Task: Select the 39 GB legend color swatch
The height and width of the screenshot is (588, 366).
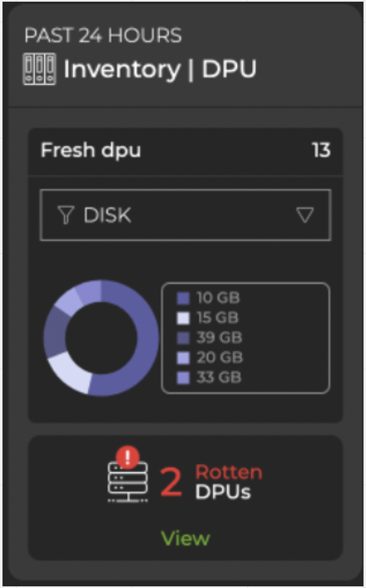Action: (x=183, y=338)
